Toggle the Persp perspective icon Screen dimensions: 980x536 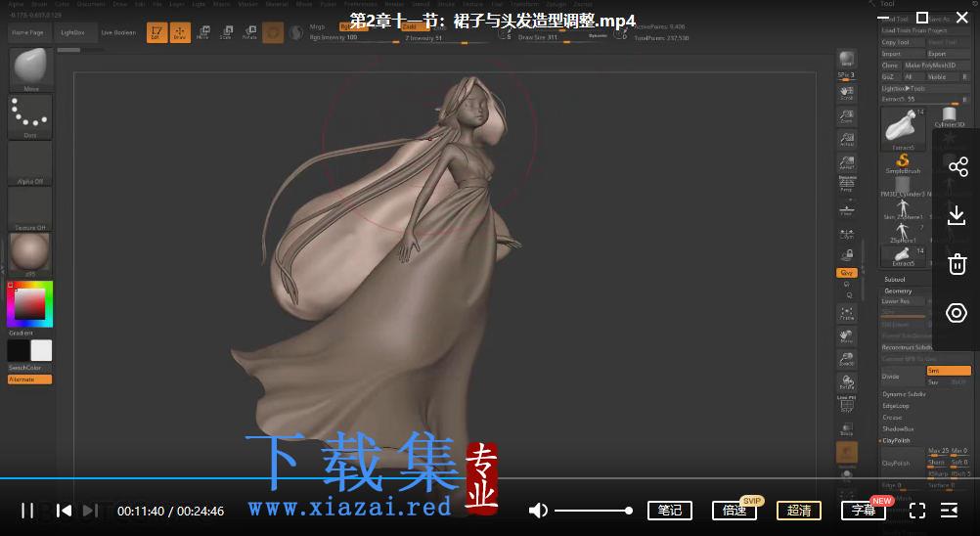[x=846, y=184]
